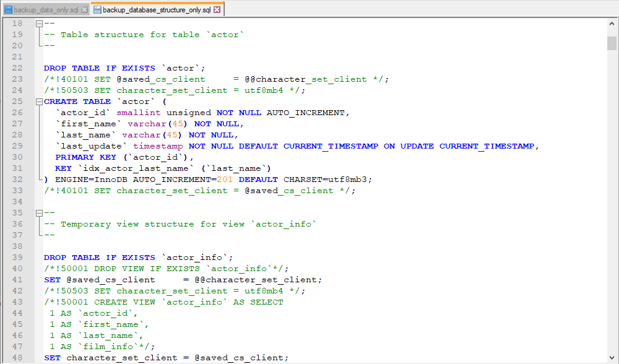Click the /*!40101 SET character_set_client line 33
The height and width of the screenshot is (364, 619).
(x=200, y=190)
